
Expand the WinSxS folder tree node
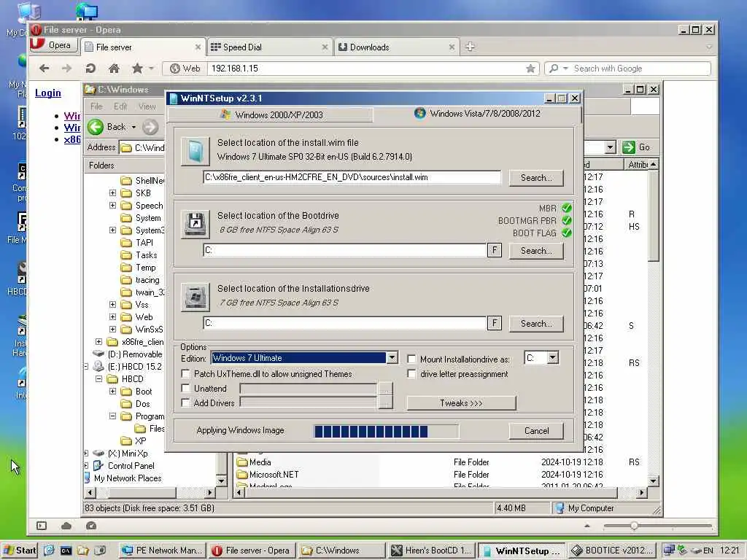coord(112,329)
